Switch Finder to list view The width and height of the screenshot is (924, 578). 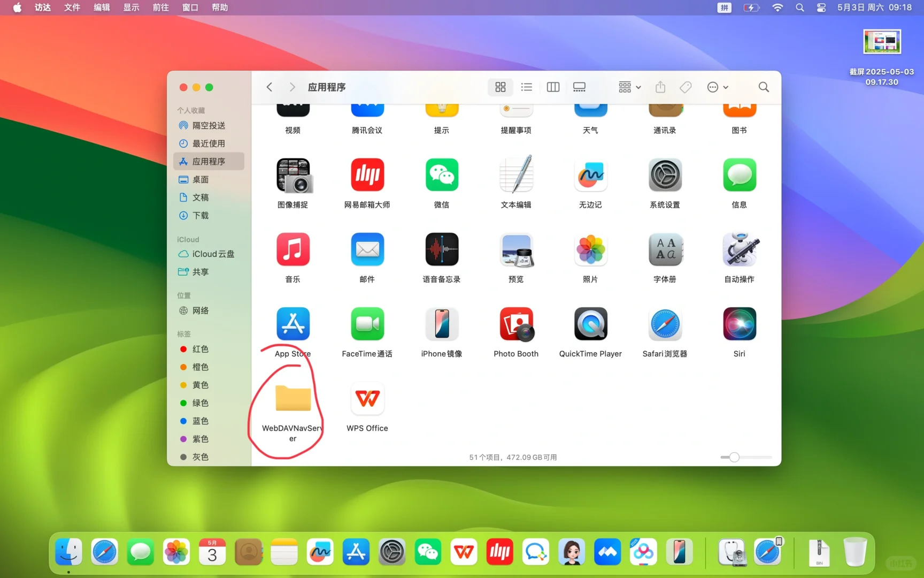(526, 87)
